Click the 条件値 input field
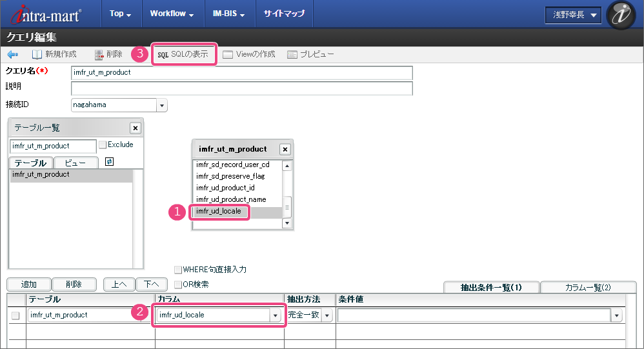644x349 pixels. 474,315
